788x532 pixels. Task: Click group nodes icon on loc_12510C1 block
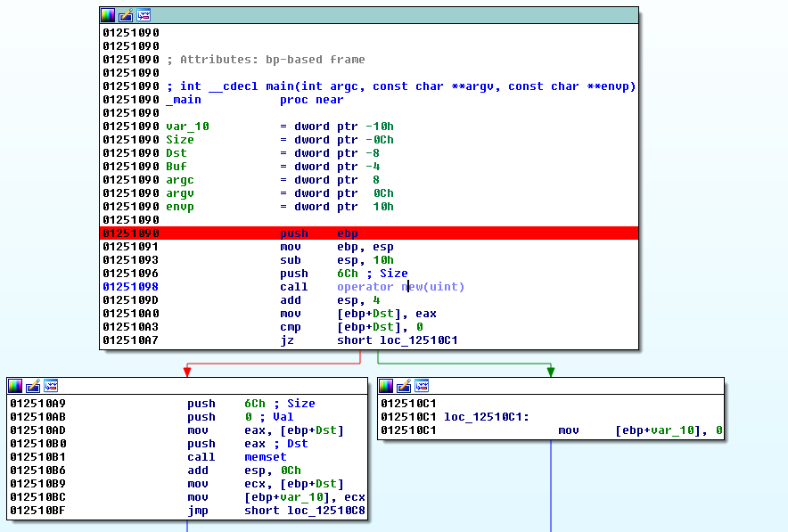422,386
